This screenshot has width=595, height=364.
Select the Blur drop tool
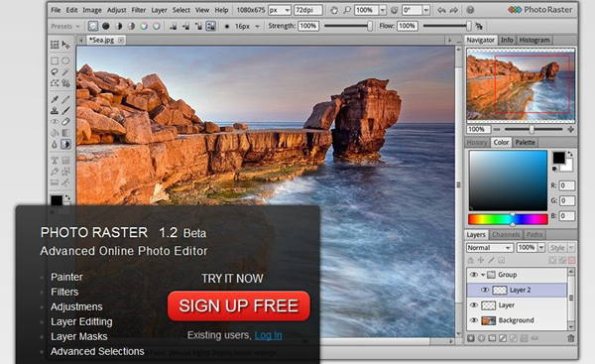click(55, 144)
